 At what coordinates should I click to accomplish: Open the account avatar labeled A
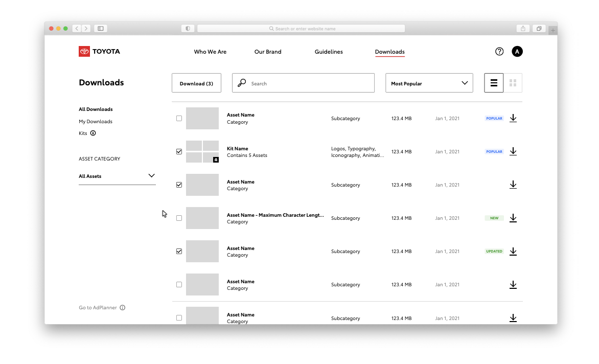click(517, 52)
